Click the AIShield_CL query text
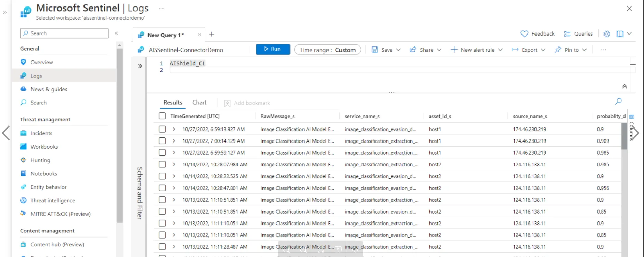The image size is (644, 257). [x=188, y=63]
